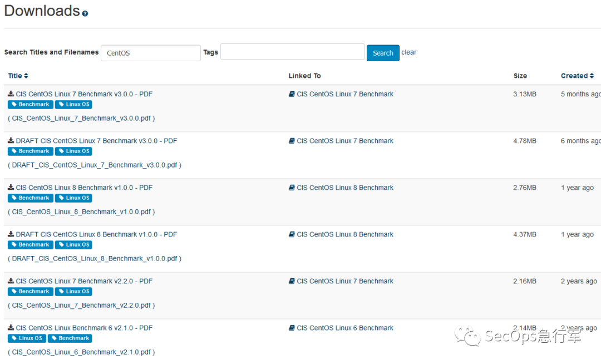The height and width of the screenshot is (364, 601).
Task: Click the 3.13MB size value
Action: pos(525,94)
